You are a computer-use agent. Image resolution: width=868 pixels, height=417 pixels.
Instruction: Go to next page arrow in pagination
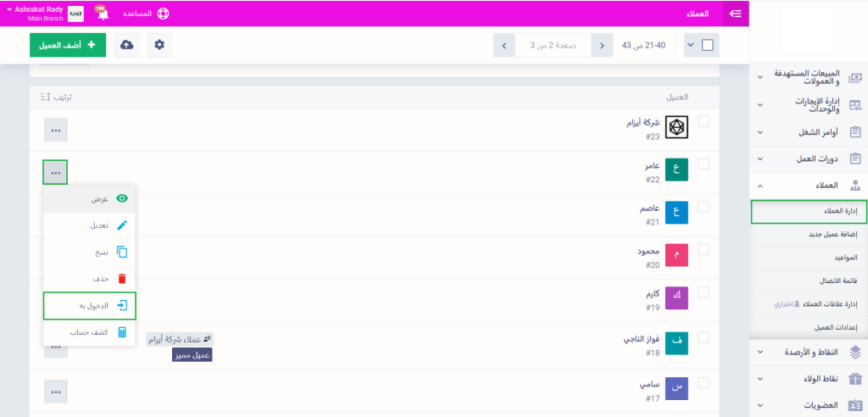point(504,45)
